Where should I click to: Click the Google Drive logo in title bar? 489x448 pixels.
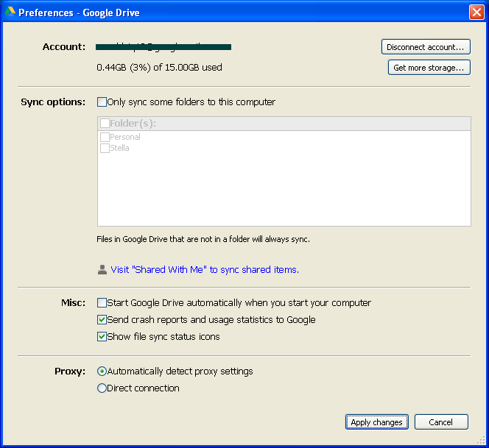[x=10, y=12]
